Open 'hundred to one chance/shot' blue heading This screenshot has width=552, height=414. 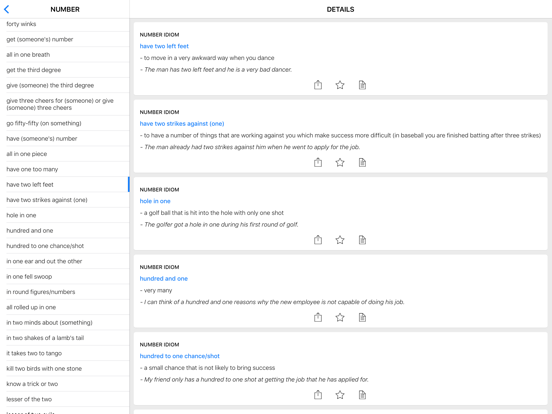180,356
